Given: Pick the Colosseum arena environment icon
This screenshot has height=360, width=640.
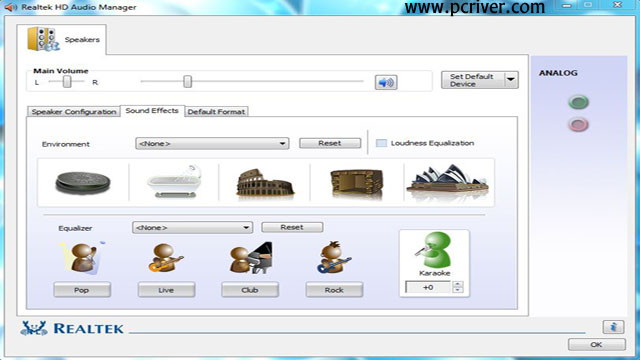Looking at the screenshot, I should [264, 183].
